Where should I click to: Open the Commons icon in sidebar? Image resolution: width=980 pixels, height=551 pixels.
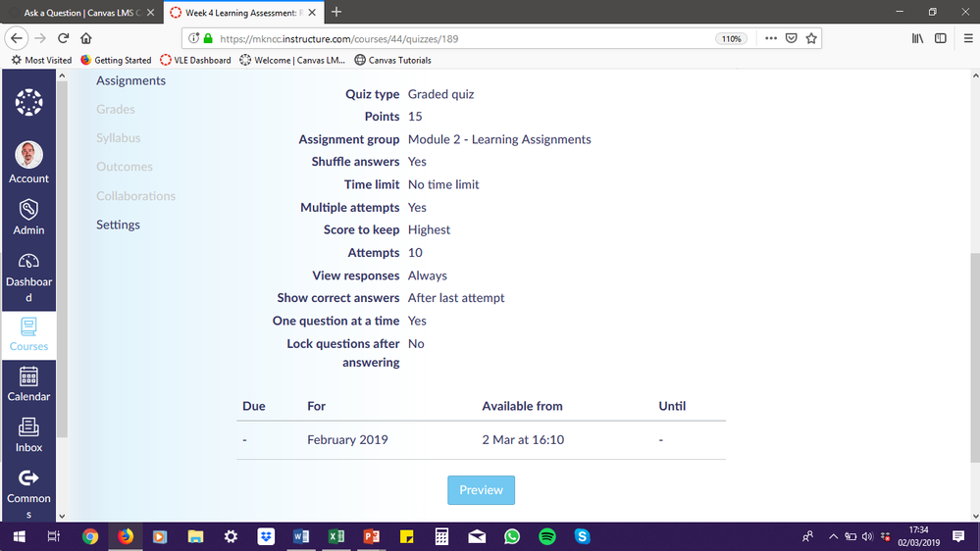tap(28, 478)
